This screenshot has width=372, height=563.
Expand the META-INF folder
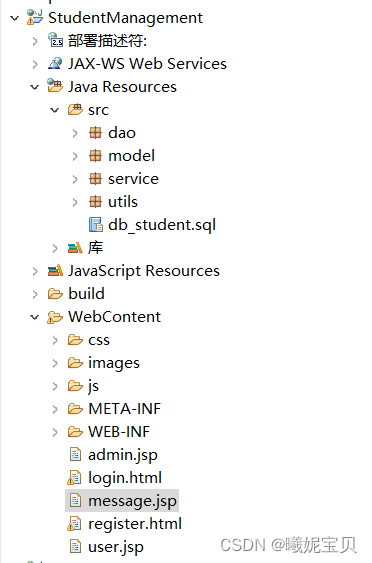pyautogui.click(x=55, y=409)
